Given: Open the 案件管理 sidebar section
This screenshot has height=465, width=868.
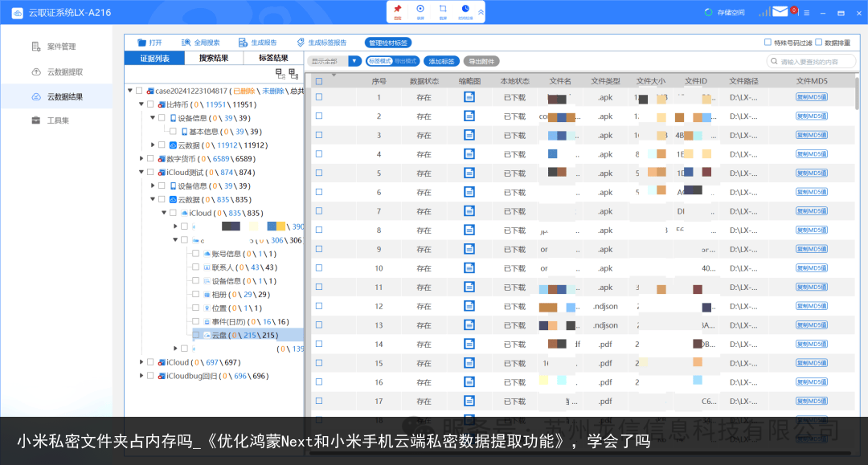Looking at the screenshot, I should pyautogui.click(x=54, y=47).
